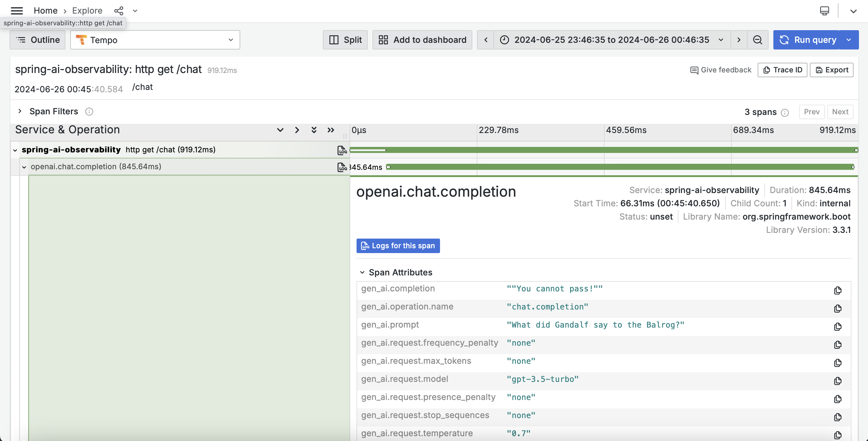Open logs icon for http get /chat span
The width and height of the screenshot is (868, 441).
(x=342, y=150)
